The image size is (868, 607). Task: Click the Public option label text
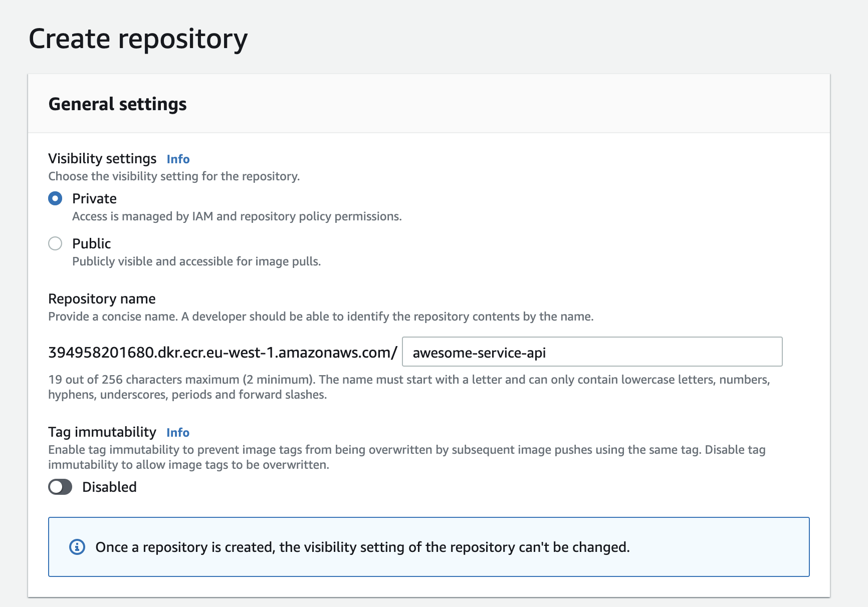[x=92, y=243]
